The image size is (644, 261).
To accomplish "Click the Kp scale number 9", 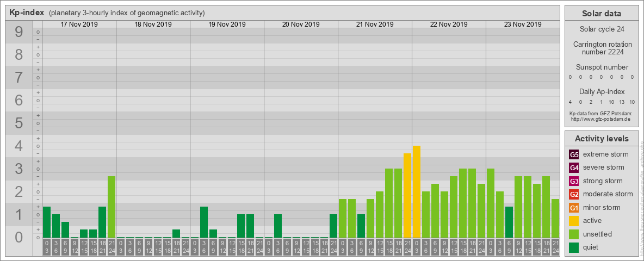I will pos(19,32).
